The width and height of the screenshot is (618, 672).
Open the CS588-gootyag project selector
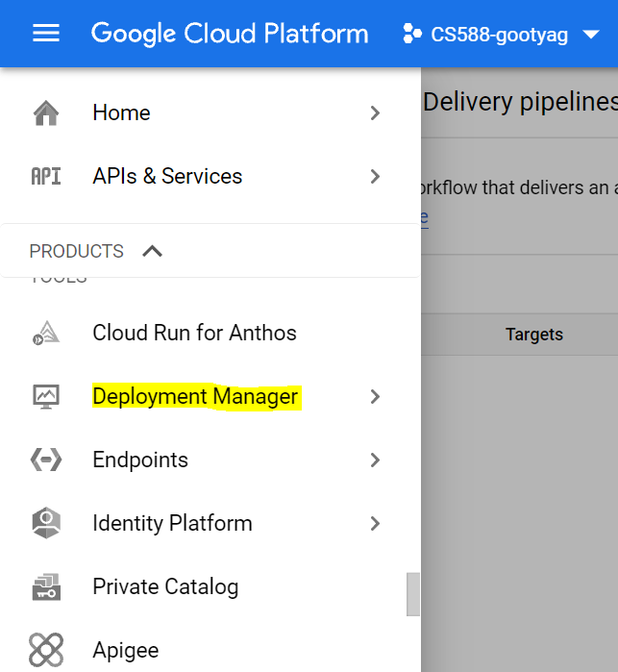[x=501, y=35]
